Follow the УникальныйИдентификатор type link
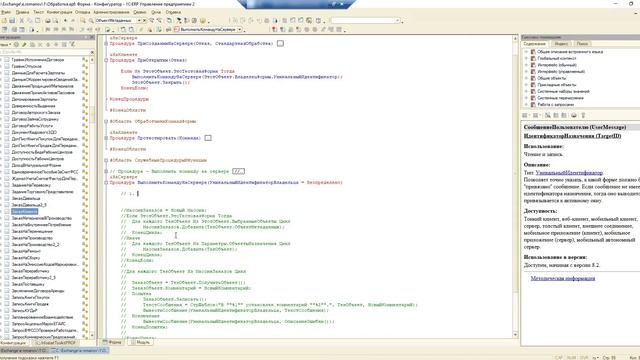This screenshot has height=360, width=640. pyautogui.click(x=569, y=173)
